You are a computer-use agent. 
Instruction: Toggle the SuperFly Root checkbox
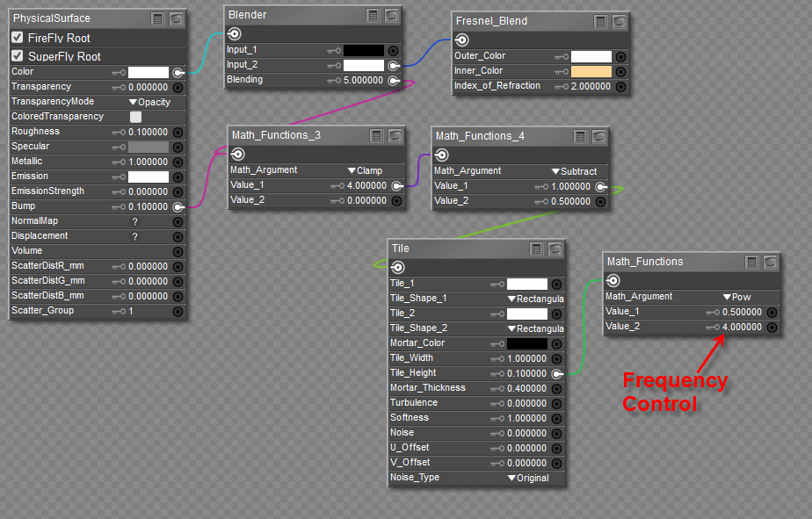click(x=18, y=55)
